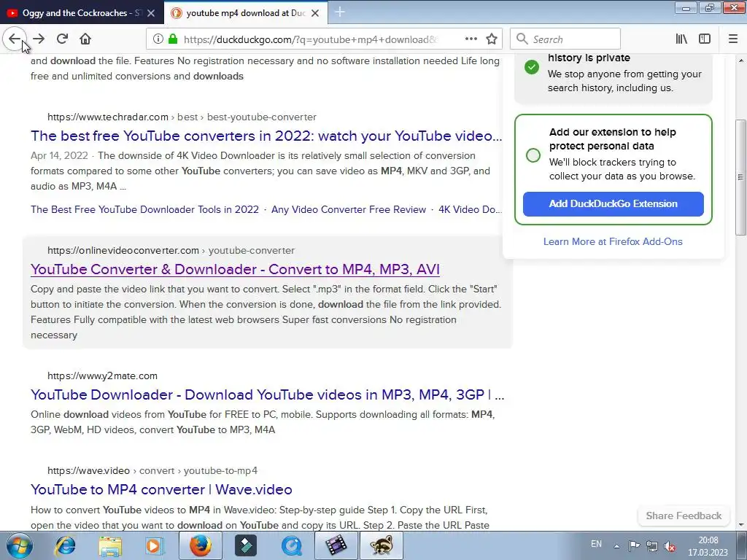Switch to Oggy and the Cockroaches tab
747x560 pixels.
81,13
